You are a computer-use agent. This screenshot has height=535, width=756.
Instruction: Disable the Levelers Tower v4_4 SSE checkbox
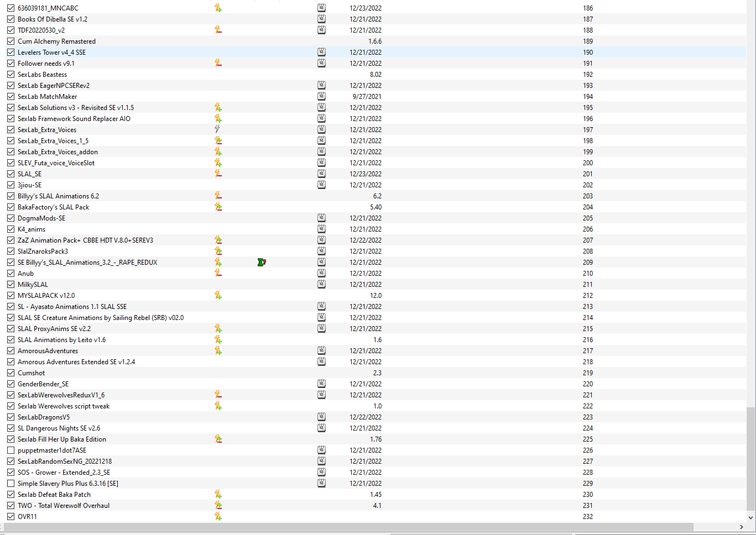[x=11, y=53]
